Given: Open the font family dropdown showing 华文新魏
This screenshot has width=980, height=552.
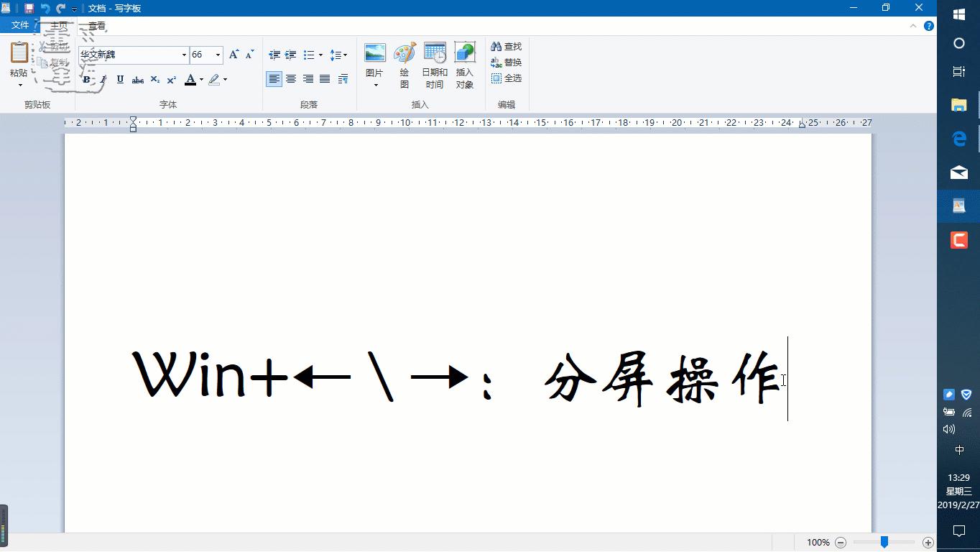Looking at the screenshot, I should tap(184, 55).
